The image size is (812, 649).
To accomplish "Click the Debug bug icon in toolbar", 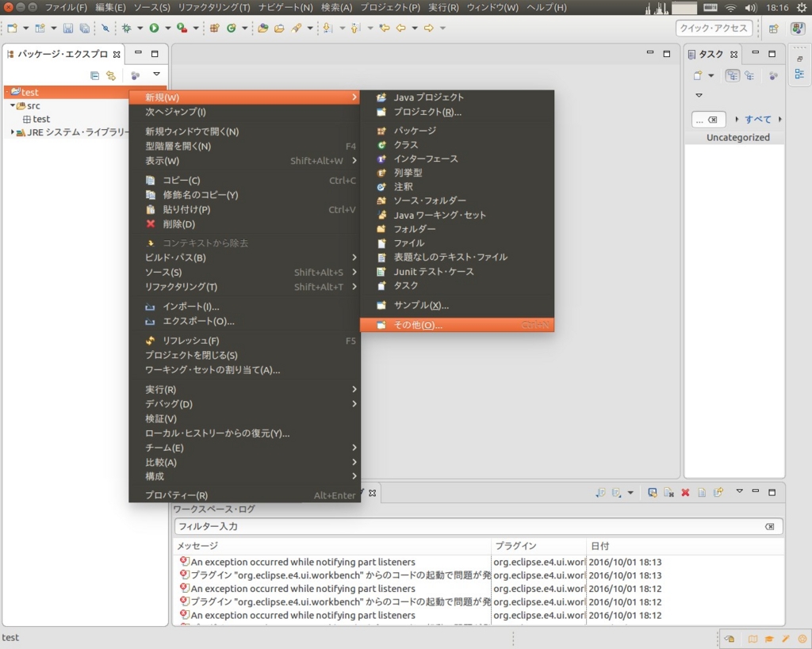I will click(x=126, y=29).
